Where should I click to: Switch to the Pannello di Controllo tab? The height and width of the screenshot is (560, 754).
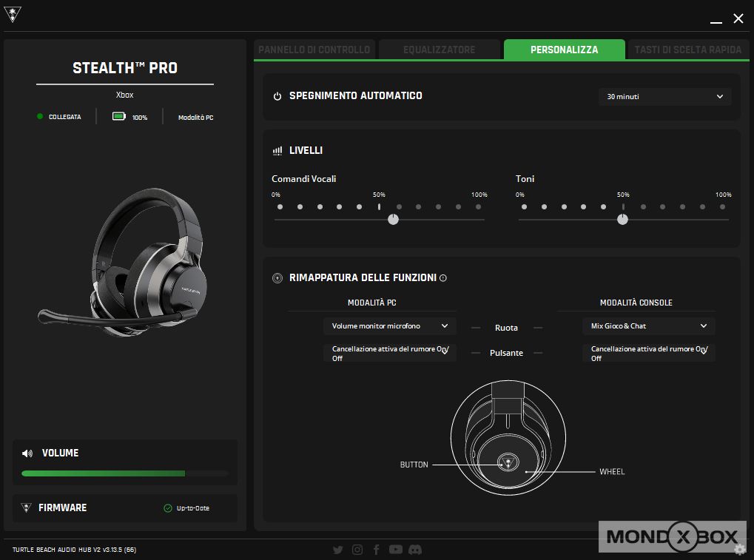click(314, 50)
